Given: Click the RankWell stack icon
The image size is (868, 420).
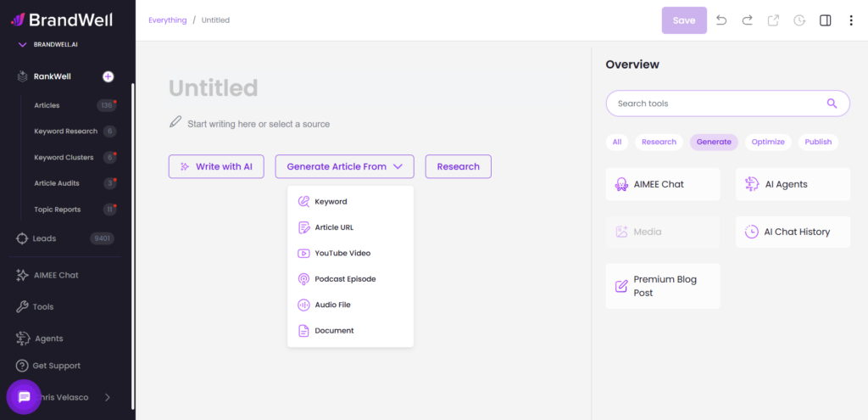Looking at the screenshot, I should point(22,76).
